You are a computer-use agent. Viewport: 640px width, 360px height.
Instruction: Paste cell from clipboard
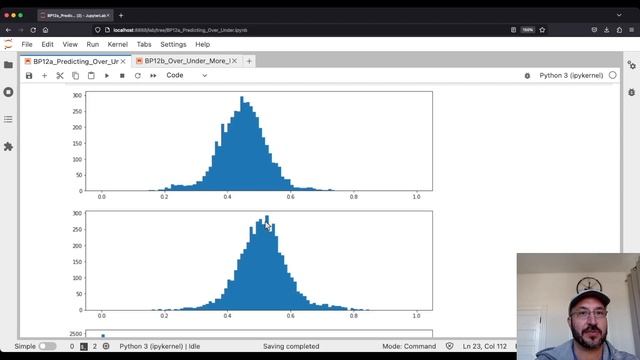[x=91, y=76]
